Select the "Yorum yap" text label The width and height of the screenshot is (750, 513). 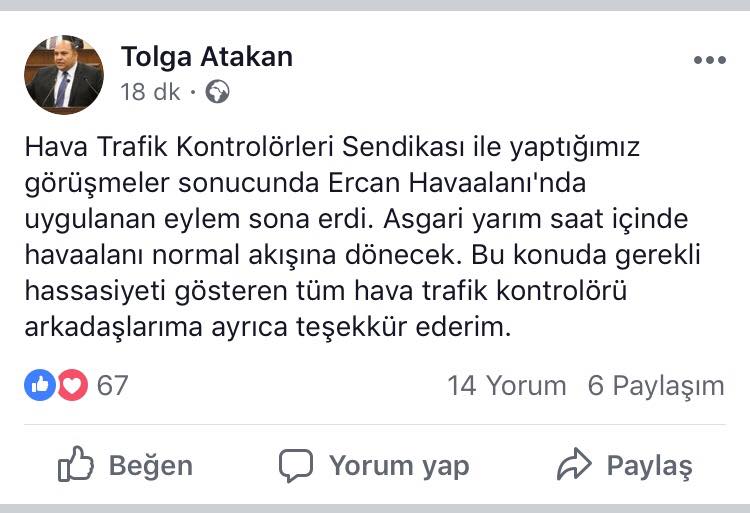(x=399, y=465)
